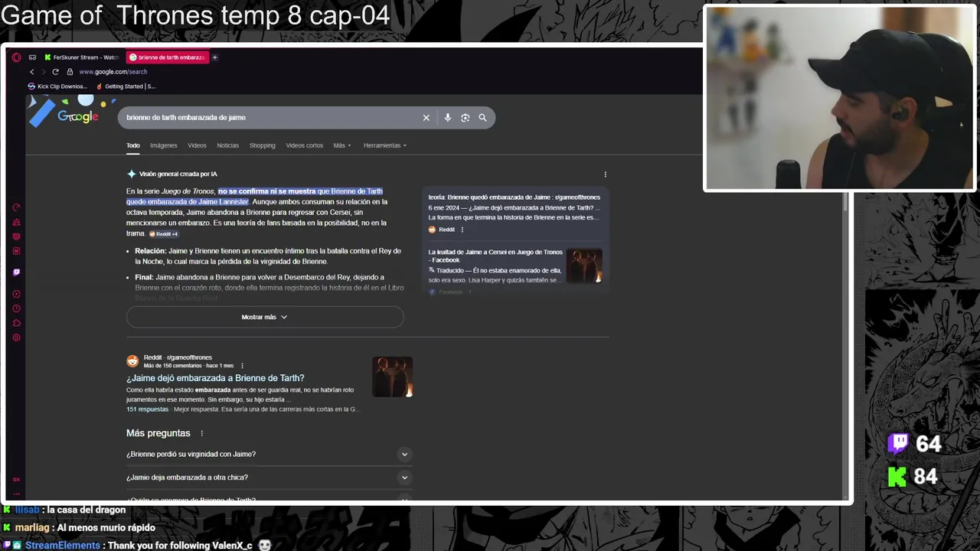Viewport: 980px width, 551px height.
Task: Open sidebar three-dot setup menu
Action: pos(16,494)
